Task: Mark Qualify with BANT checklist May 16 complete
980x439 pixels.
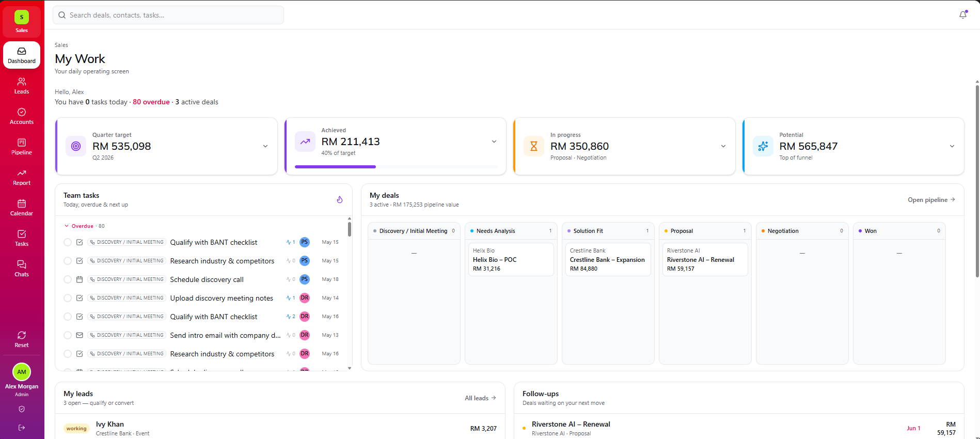Action: 68,317
